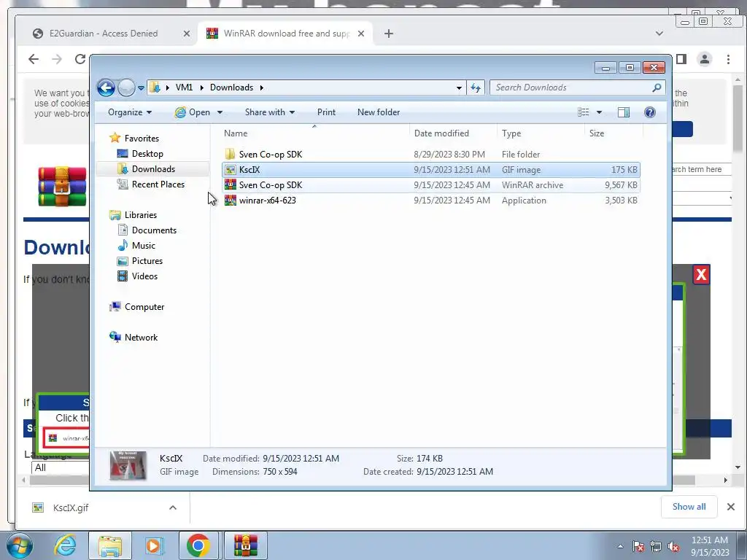Click the search magnifier icon in Explorer
The height and width of the screenshot is (560, 747).
pyautogui.click(x=657, y=87)
